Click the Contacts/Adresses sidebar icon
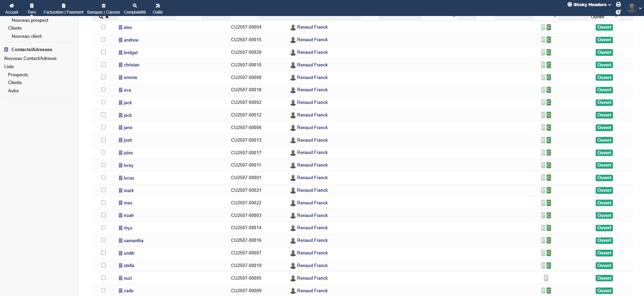 [6, 49]
